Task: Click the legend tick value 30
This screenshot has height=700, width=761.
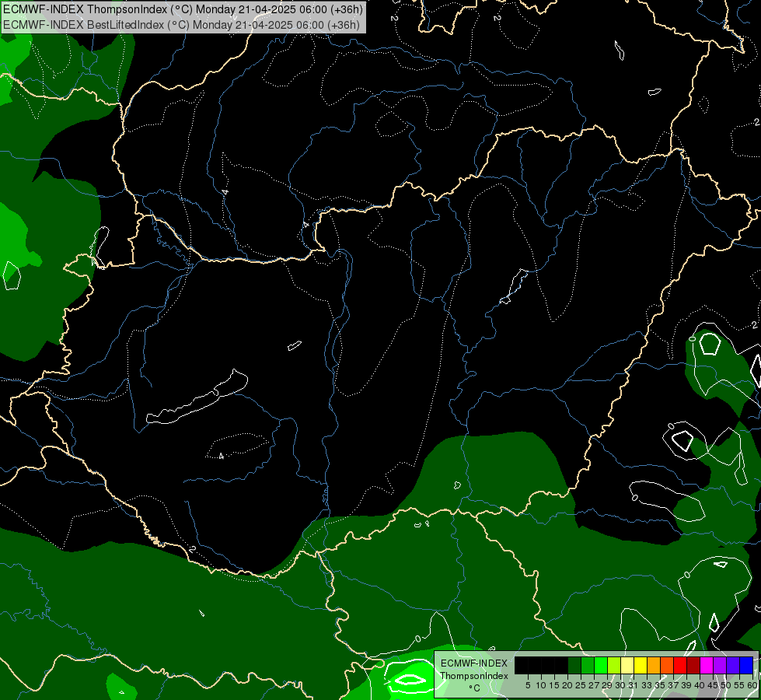Action: pos(620,685)
